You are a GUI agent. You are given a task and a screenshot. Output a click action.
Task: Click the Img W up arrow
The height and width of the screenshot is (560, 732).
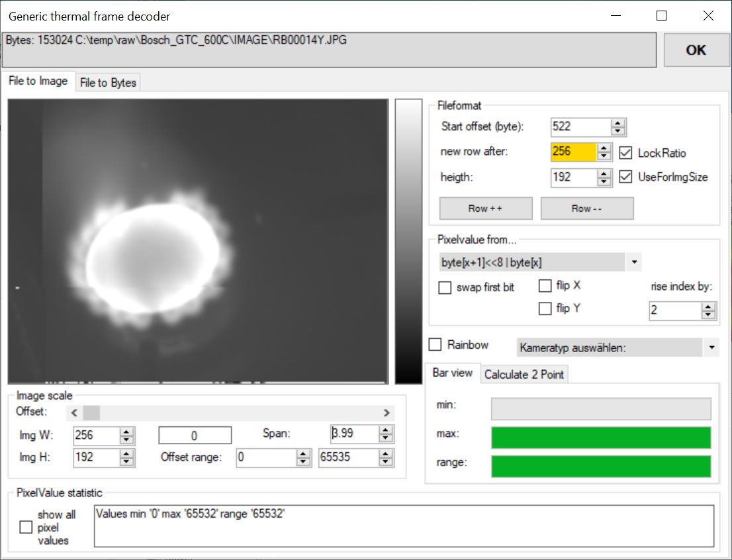pos(127,431)
